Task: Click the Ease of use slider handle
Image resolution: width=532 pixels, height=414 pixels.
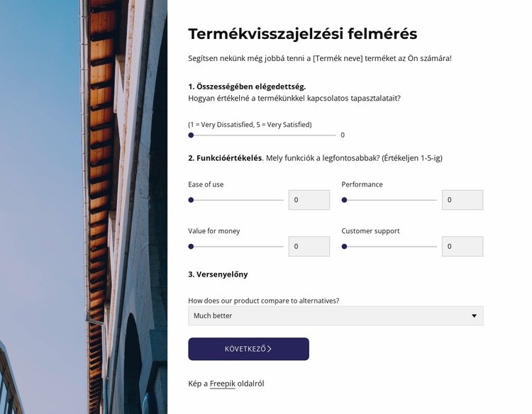Action: point(191,200)
